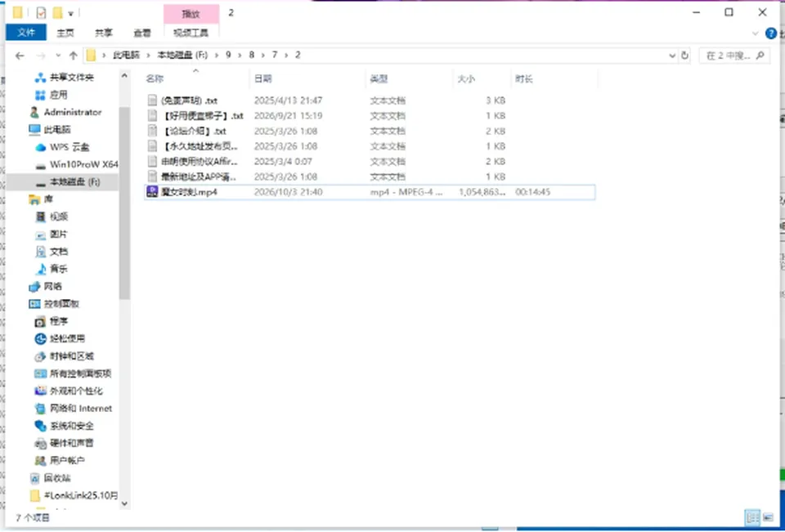Click the New folder icon in title bar
Viewport: 785px width, 532px height.
[x=57, y=13]
